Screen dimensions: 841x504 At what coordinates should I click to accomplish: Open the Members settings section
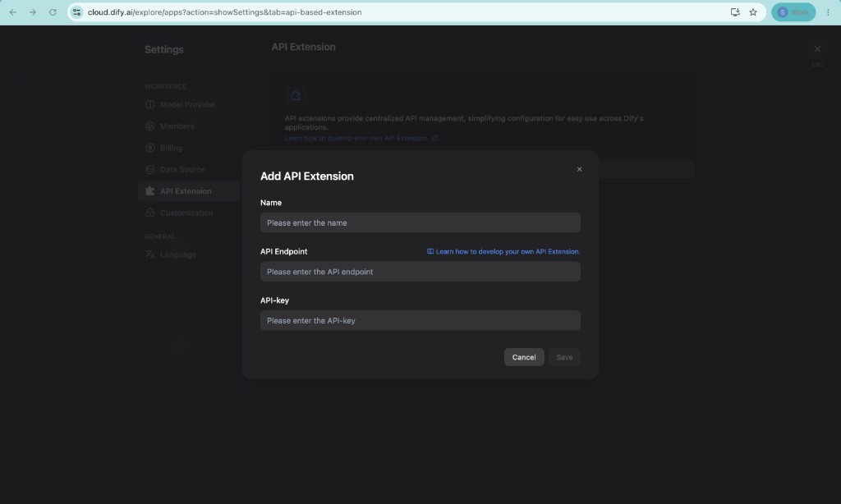(x=177, y=126)
